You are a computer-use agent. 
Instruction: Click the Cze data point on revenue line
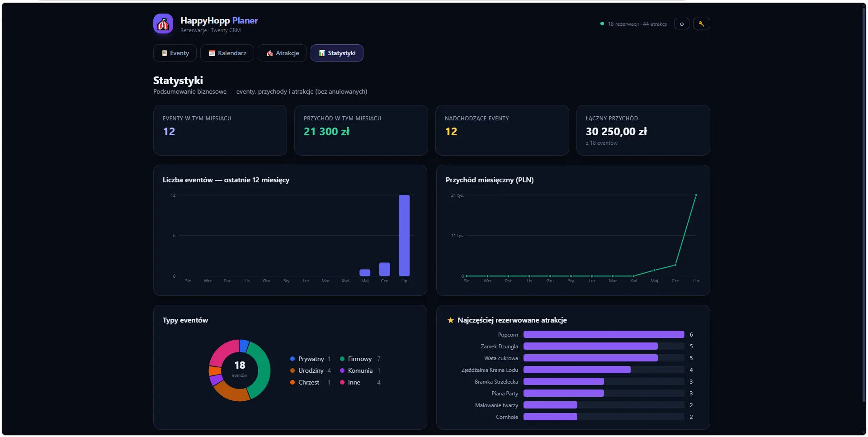[675, 265]
